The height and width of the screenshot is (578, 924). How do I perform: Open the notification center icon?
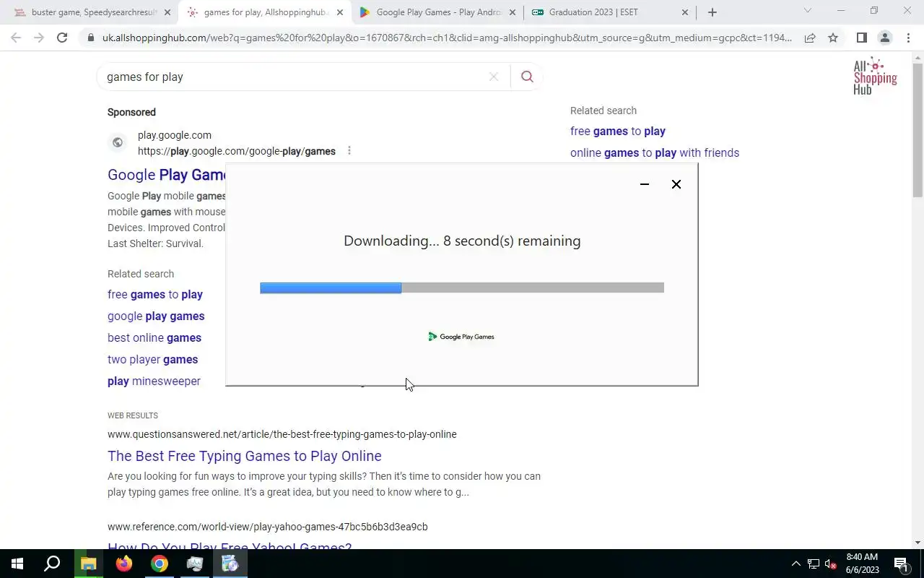tap(901, 564)
